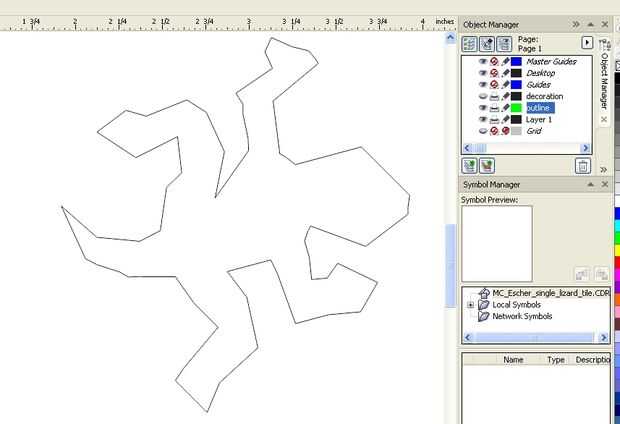Screen dimensions: 620x424
Task: Toggle printing for Master Guides layer
Action: 494,62
